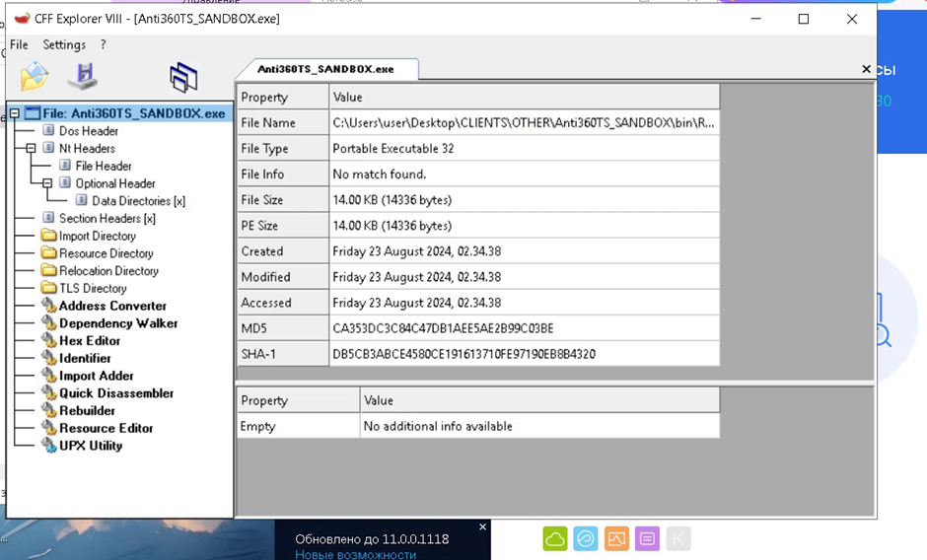The width and height of the screenshot is (927, 560).
Task: Select the Anti360TS_SANDBOX.exe document tab
Action: point(325,69)
